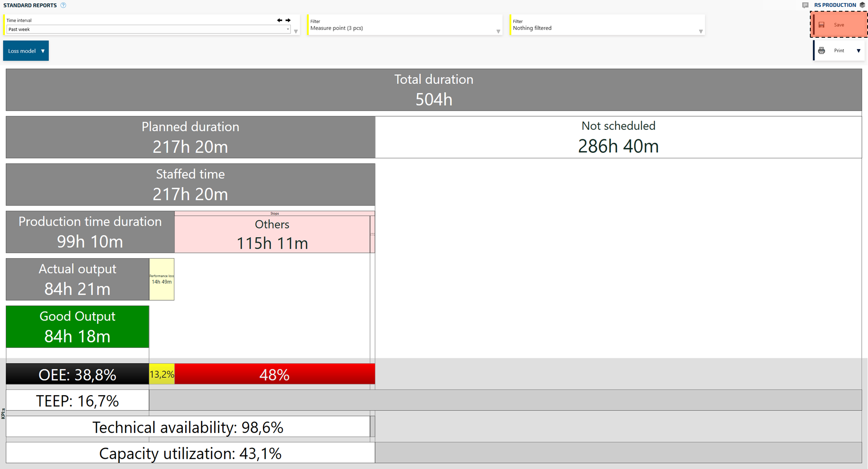The height and width of the screenshot is (469, 868).
Task: Click the Save floppy disk icon
Action: pos(822,25)
